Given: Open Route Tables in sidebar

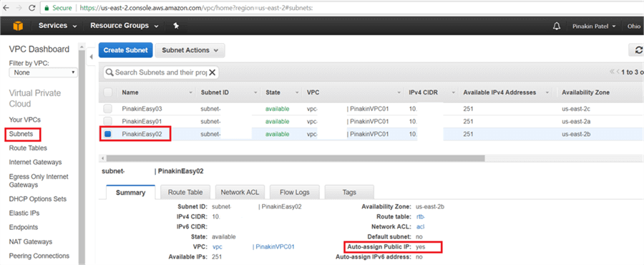Looking at the screenshot, I should [28, 148].
